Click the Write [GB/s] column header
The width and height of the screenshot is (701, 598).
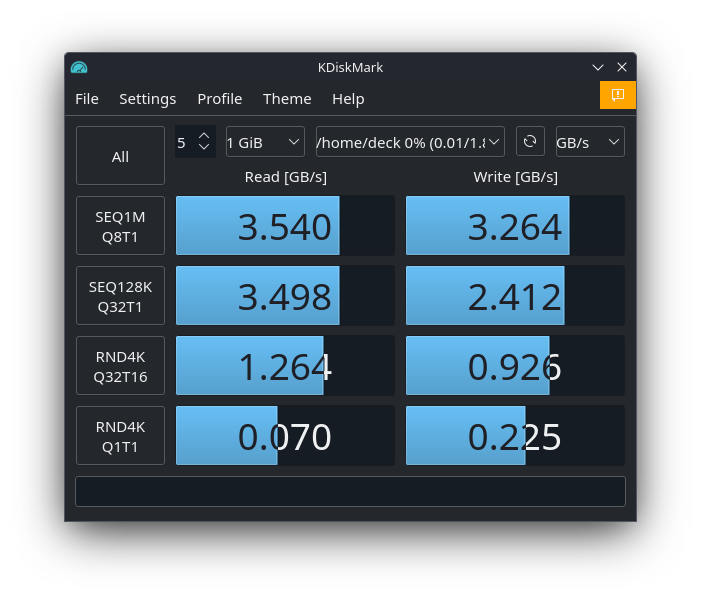515,177
